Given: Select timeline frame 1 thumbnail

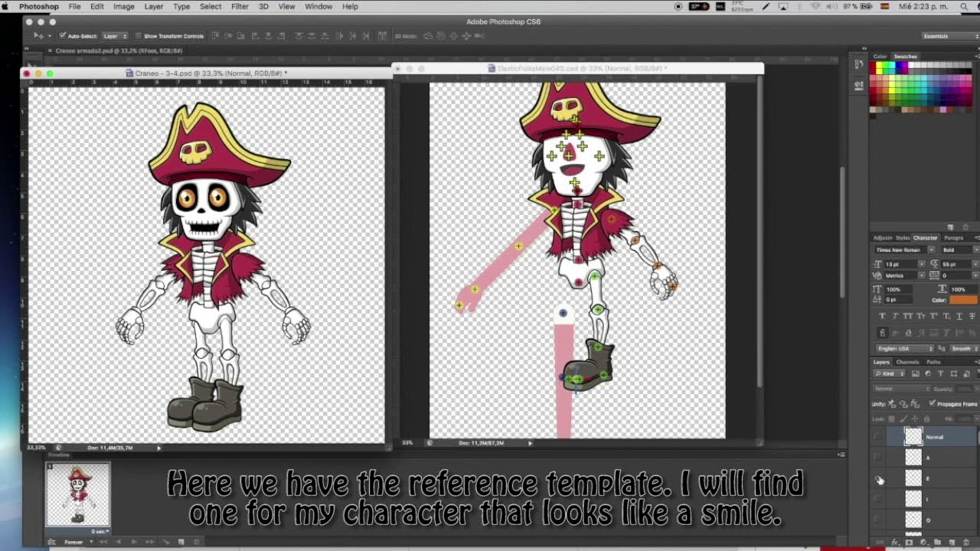Looking at the screenshot, I should point(78,494).
